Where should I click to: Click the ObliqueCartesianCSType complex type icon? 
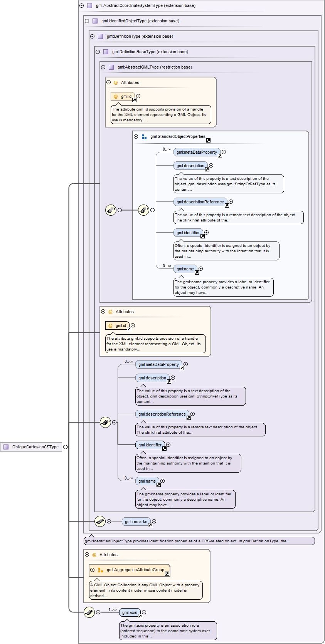coord(6,447)
